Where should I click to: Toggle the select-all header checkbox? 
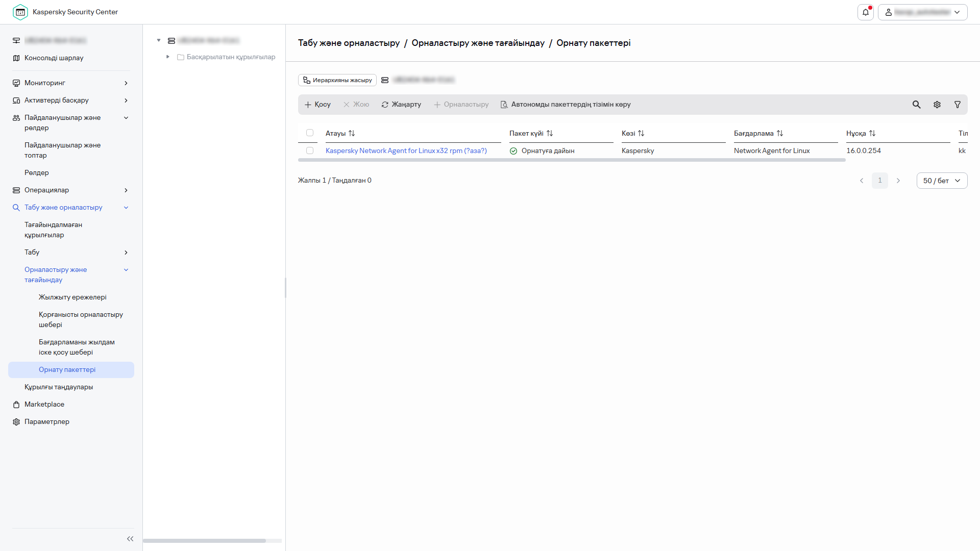tap(310, 133)
